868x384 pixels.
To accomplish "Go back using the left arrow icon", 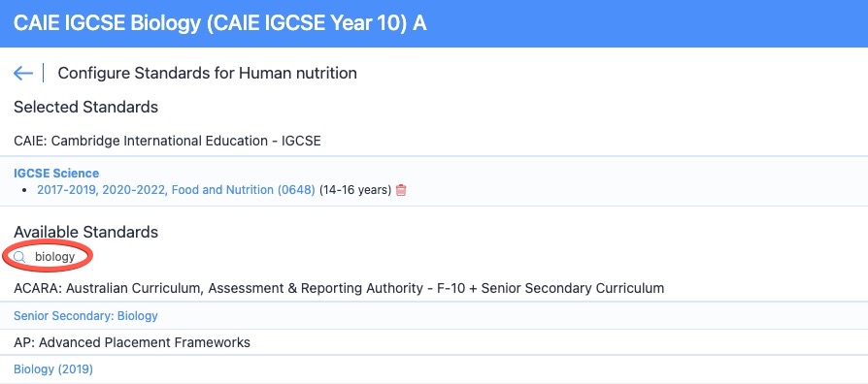I will [x=22, y=73].
